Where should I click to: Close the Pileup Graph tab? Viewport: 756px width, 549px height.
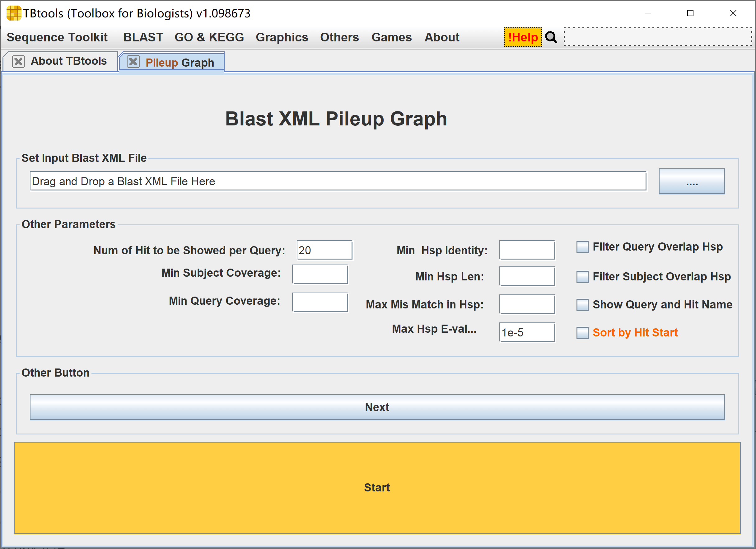click(133, 62)
